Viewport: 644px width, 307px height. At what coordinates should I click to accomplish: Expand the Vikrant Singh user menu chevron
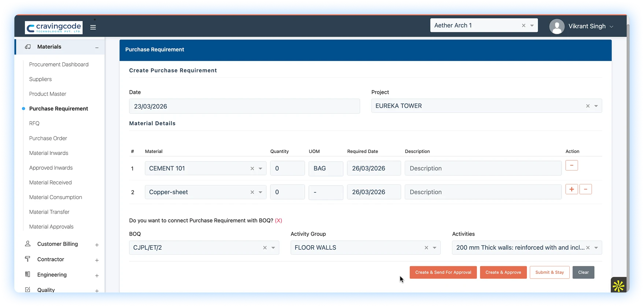click(x=611, y=26)
